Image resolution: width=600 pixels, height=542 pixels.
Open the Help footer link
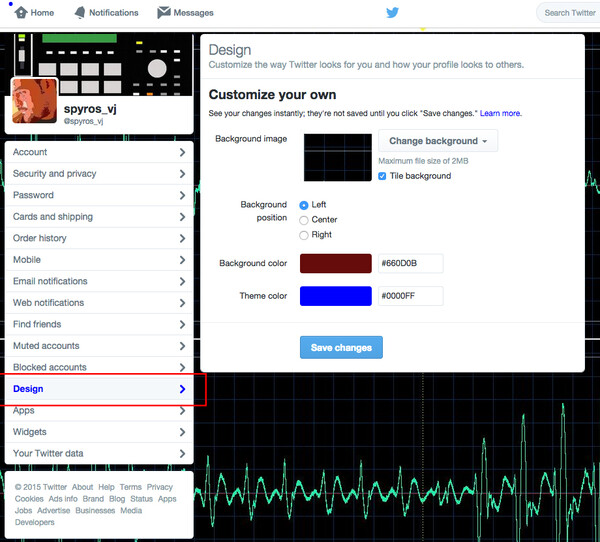(x=106, y=487)
